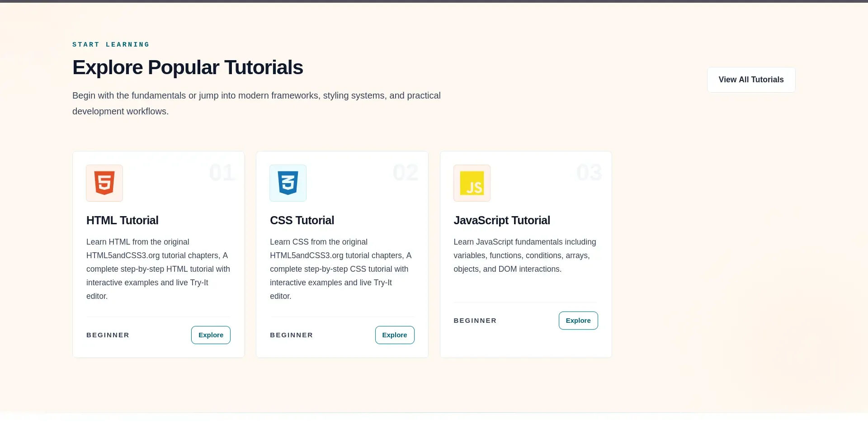Click the START LEARNING label
This screenshot has width=868, height=425.
point(111,44)
